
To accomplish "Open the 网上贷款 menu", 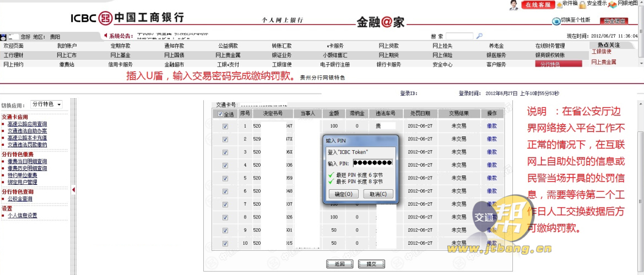I will [x=388, y=46].
